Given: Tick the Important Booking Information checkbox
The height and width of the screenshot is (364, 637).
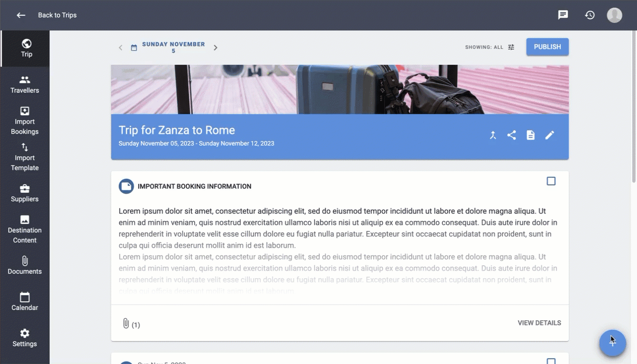Looking at the screenshot, I should pos(551,181).
